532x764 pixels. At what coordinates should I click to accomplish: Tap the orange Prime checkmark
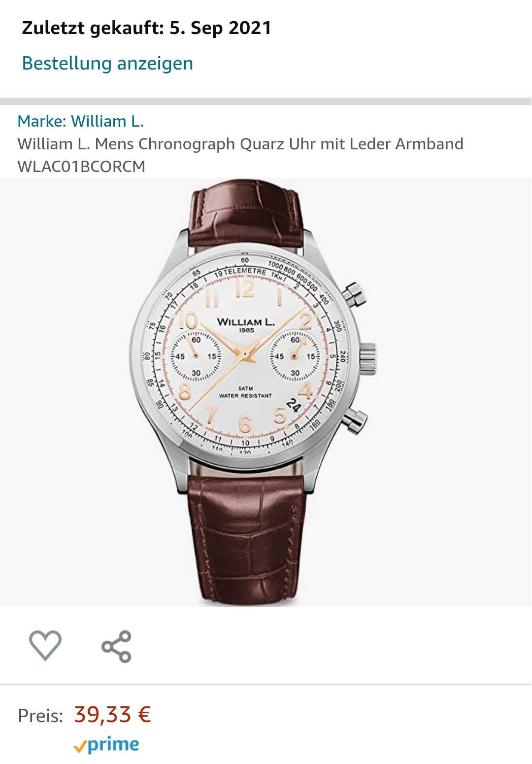pyautogui.click(x=79, y=748)
